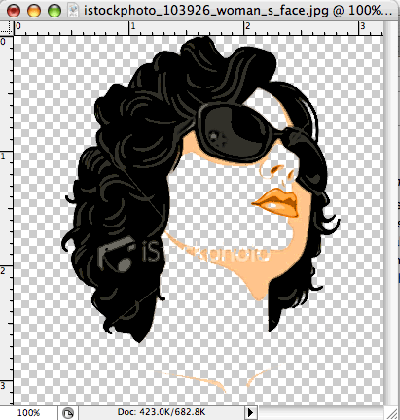Viewport: 400px width, 420px height.
Task: Minimize the document with the yellow button
Action: click(34, 10)
